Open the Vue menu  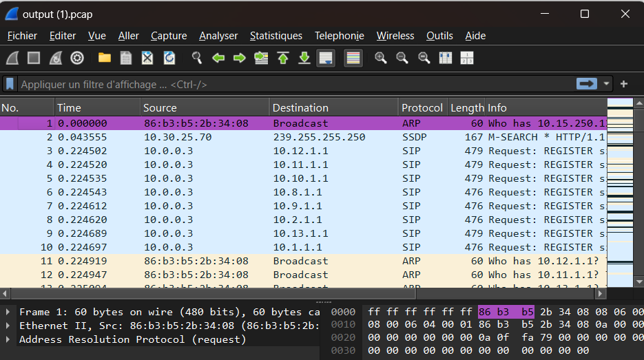pyautogui.click(x=97, y=36)
